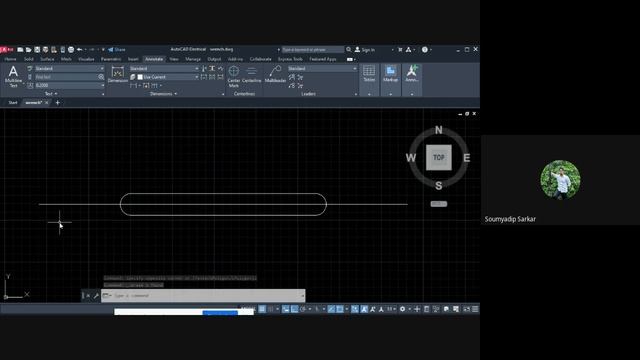The width and height of the screenshot is (640, 360).
Task: Toggle object snap tracking in status bar
Action: click(x=331, y=309)
